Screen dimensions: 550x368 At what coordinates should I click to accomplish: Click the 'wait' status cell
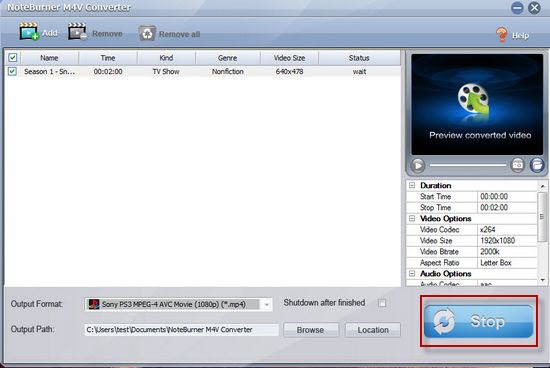click(360, 72)
